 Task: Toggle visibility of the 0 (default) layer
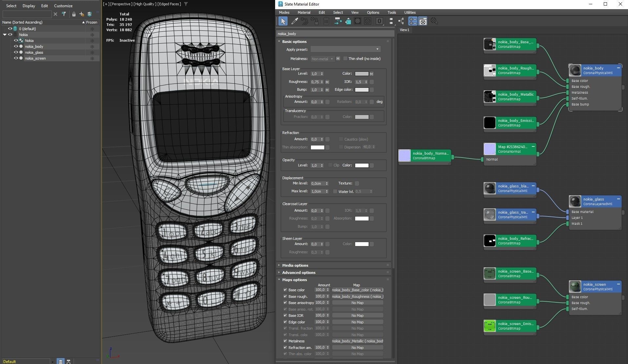point(10,29)
